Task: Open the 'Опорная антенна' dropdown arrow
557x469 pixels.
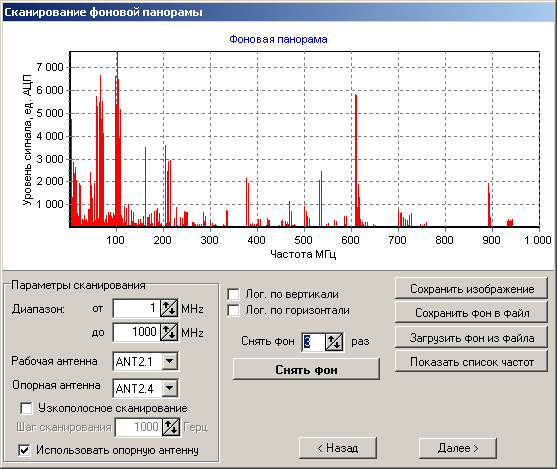Action: pos(170,388)
